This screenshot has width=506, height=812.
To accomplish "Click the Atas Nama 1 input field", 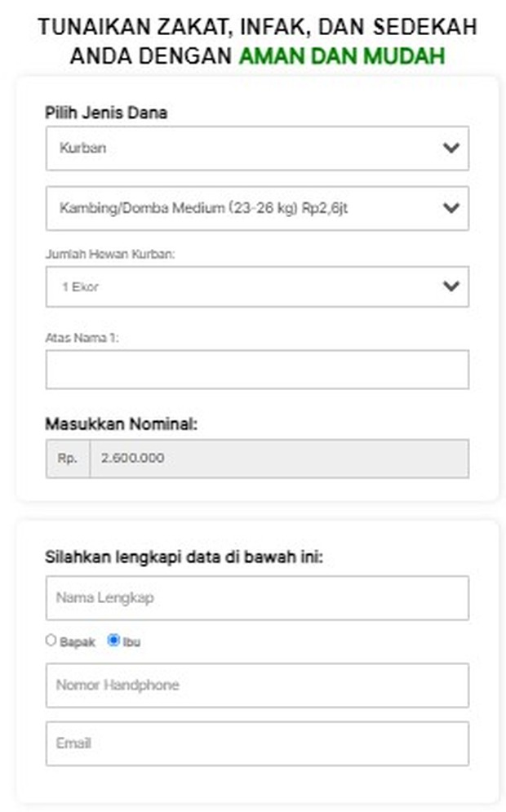I will point(257,369).
